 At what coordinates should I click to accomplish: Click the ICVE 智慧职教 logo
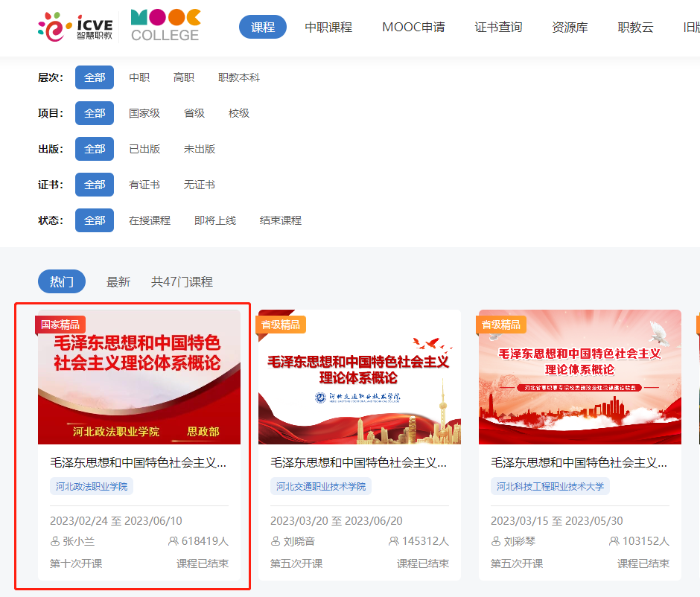click(x=74, y=27)
